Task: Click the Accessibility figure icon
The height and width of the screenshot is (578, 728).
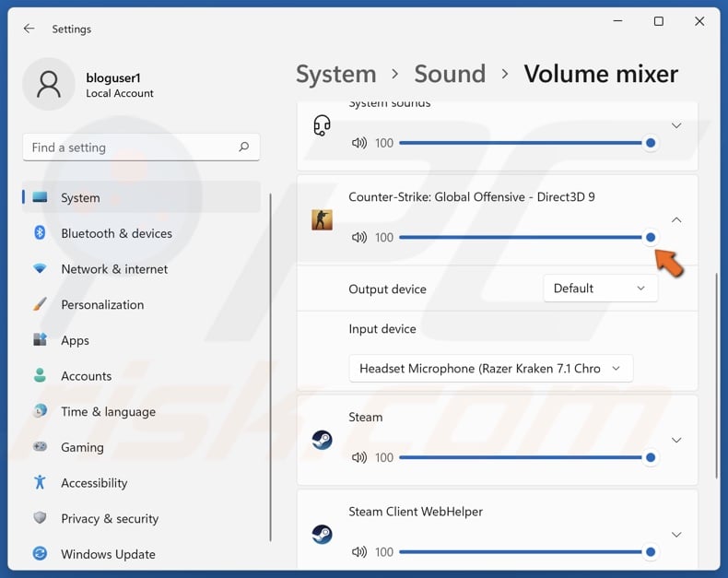Action: pos(40,482)
